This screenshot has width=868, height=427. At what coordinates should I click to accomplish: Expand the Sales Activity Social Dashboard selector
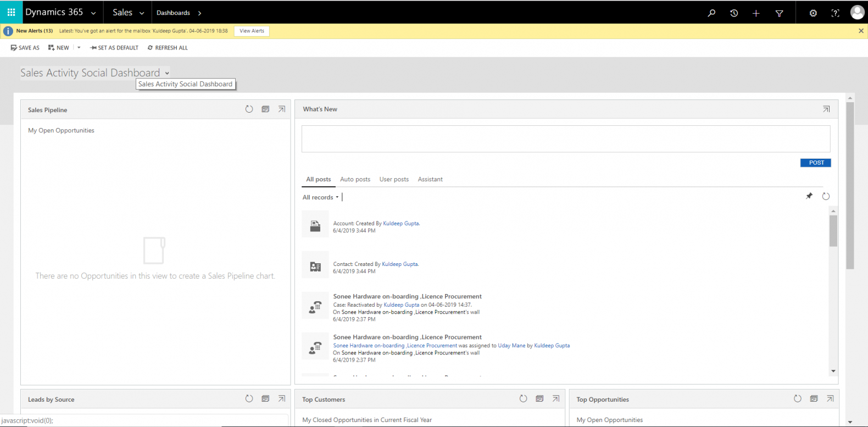tap(167, 73)
